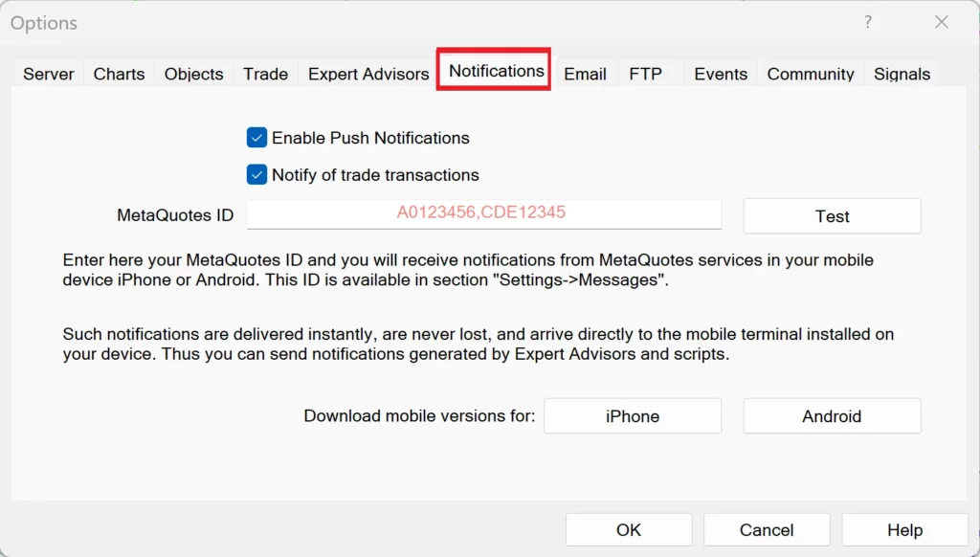Confirm settings with OK

click(629, 529)
